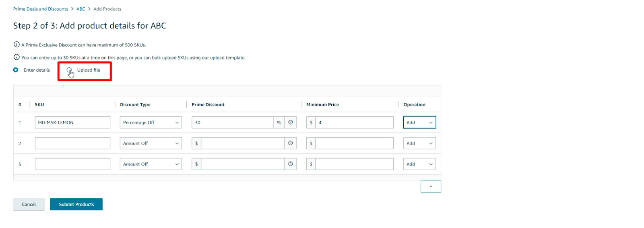Select the Enter details radio button
The image size is (644, 228).
pyautogui.click(x=16, y=70)
